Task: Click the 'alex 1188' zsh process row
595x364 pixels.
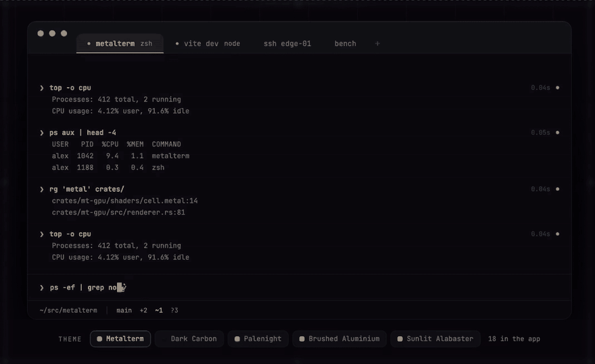Action: [x=108, y=167]
